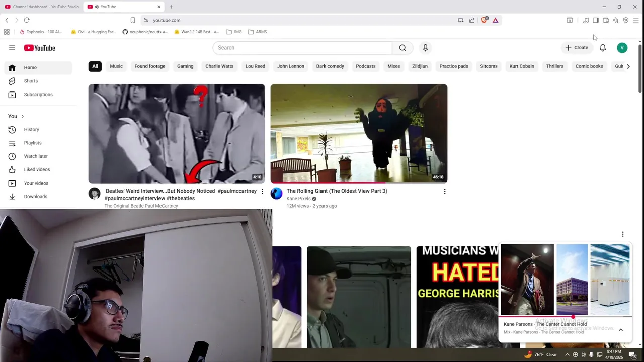This screenshot has width=644, height=362.
Task: Seek the miniplayer red progress bar
Action: [566, 317]
